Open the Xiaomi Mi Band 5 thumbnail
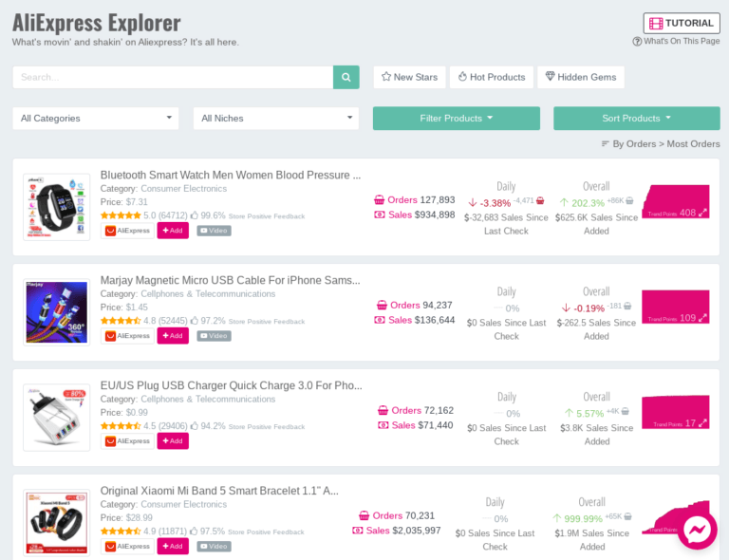729x560 pixels. pyautogui.click(x=57, y=523)
